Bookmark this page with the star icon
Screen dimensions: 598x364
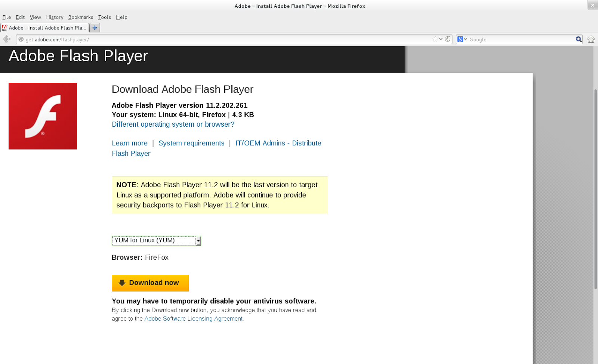pos(435,39)
